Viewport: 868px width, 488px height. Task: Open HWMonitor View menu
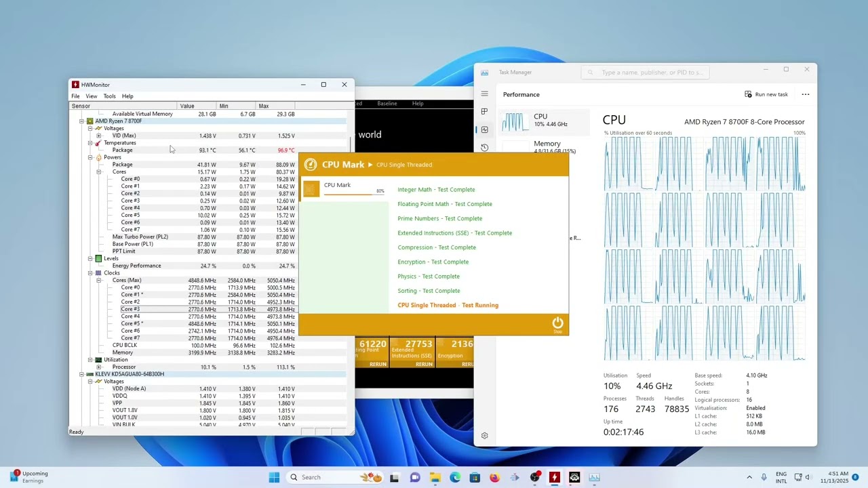coord(91,96)
